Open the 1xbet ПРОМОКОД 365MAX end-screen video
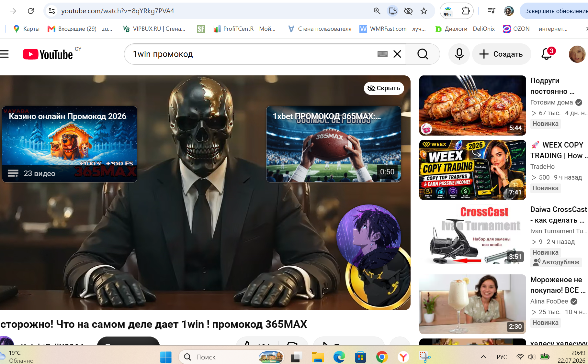The image size is (588, 364). (334, 144)
